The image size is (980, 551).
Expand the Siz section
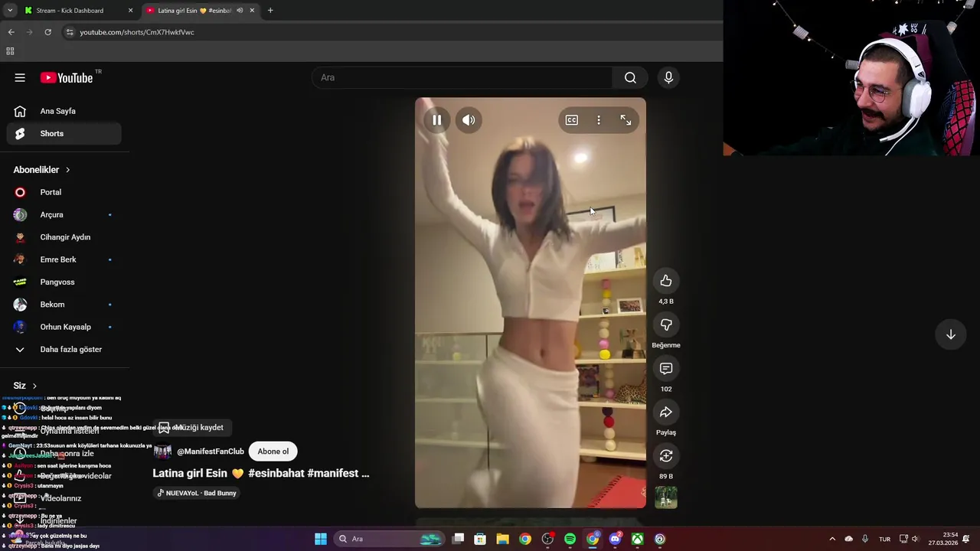[25, 386]
